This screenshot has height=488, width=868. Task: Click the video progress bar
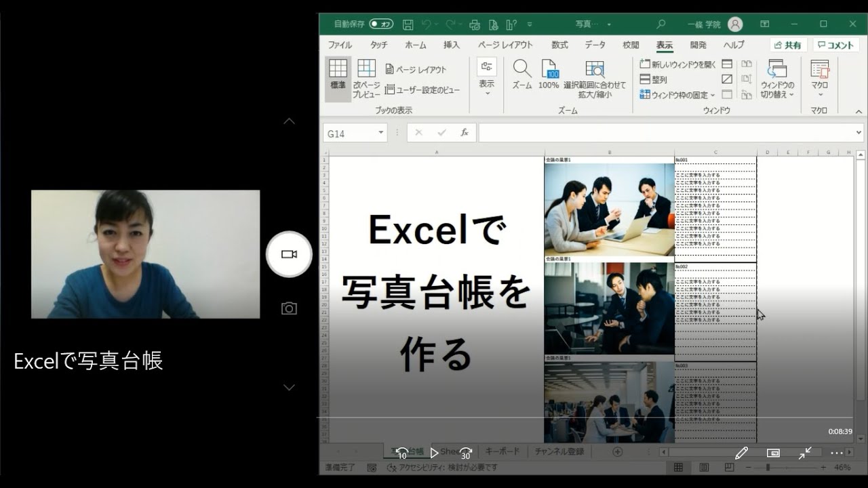coord(585,418)
